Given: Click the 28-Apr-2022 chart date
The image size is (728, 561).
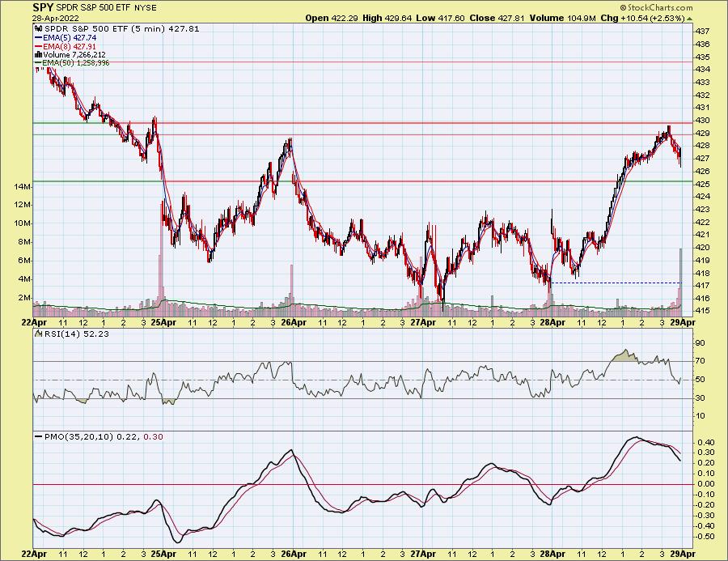Looking at the screenshot, I should point(56,19).
